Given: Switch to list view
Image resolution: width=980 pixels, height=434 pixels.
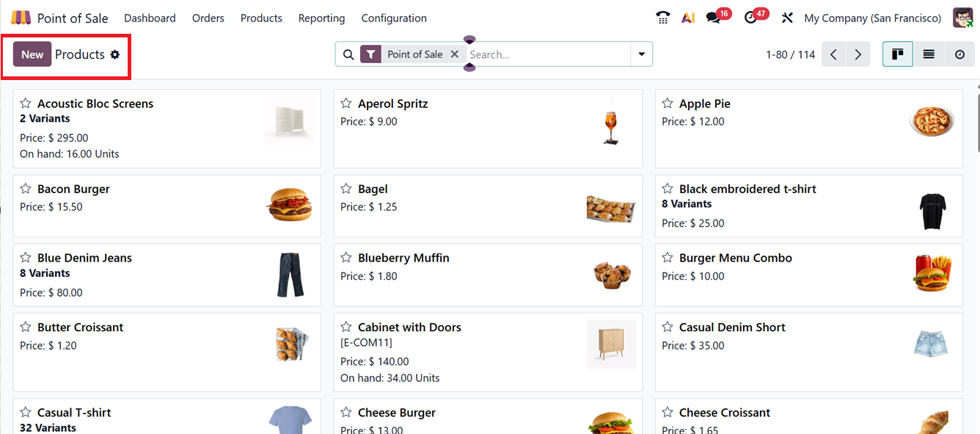Looking at the screenshot, I should point(929,54).
